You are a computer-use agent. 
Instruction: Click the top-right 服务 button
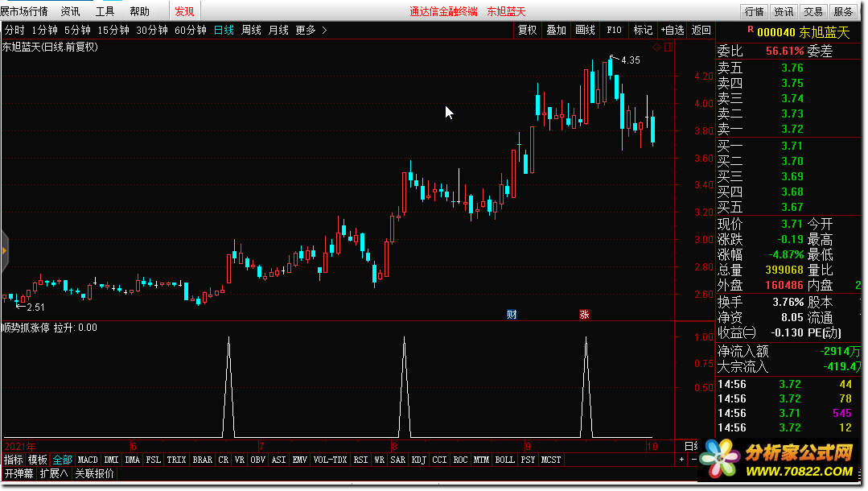[x=842, y=11]
